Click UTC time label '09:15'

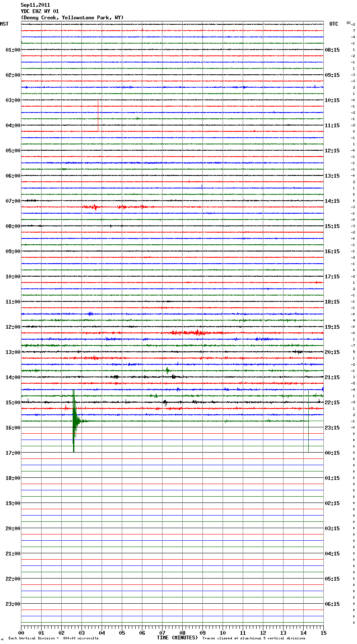pos(332,75)
